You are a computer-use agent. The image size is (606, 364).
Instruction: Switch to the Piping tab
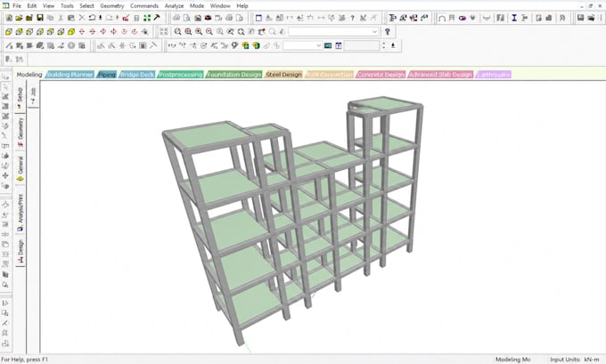pyautogui.click(x=106, y=75)
